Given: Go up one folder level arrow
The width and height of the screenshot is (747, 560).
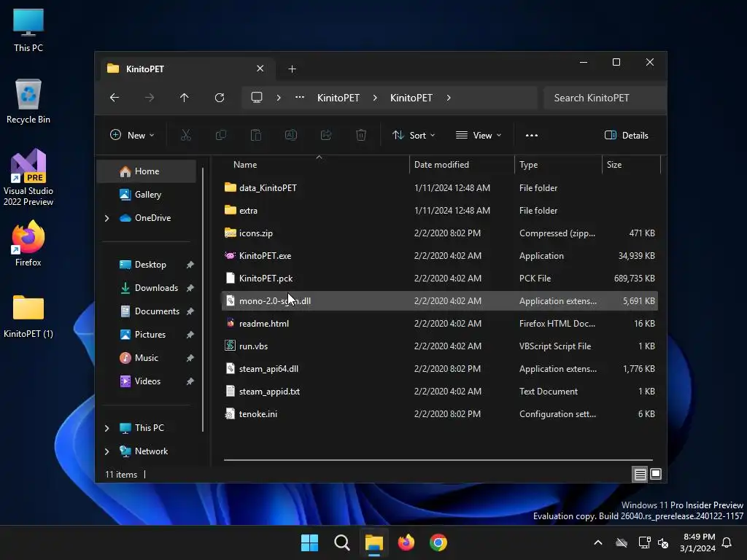Looking at the screenshot, I should pyautogui.click(x=185, y=98).
